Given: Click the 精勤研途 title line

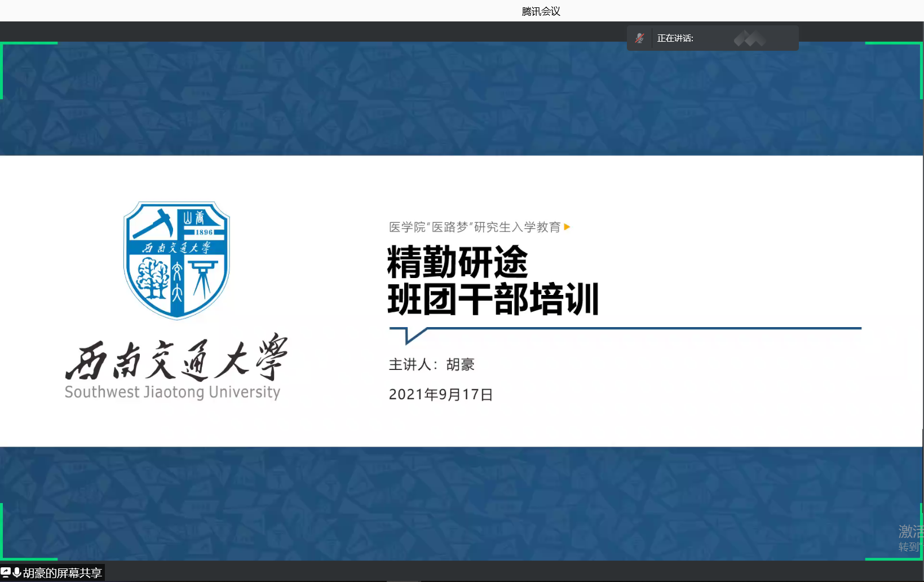Looking at the screenshot, I should click(x=457, y=262).
